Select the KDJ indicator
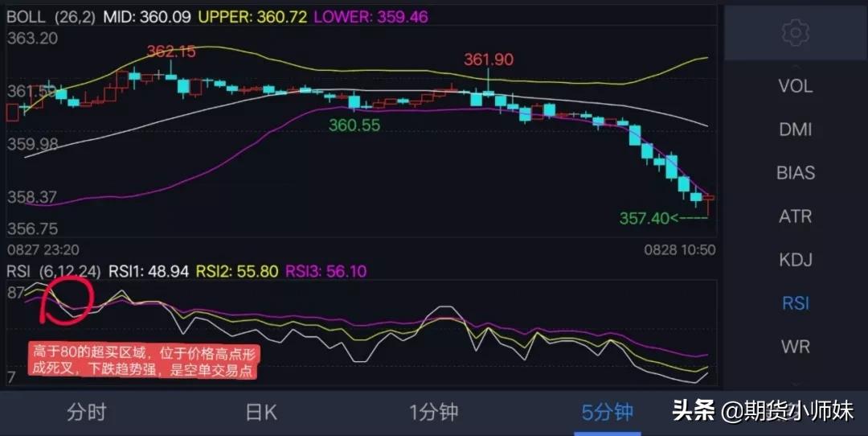The height and width of the screenshot is (436, 868). [x=796, y=259]
